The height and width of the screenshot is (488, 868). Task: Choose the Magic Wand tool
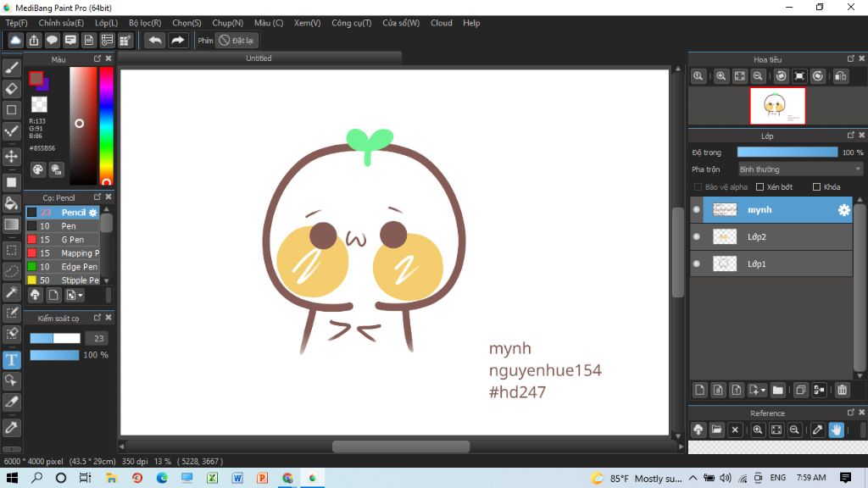point(12,292)
